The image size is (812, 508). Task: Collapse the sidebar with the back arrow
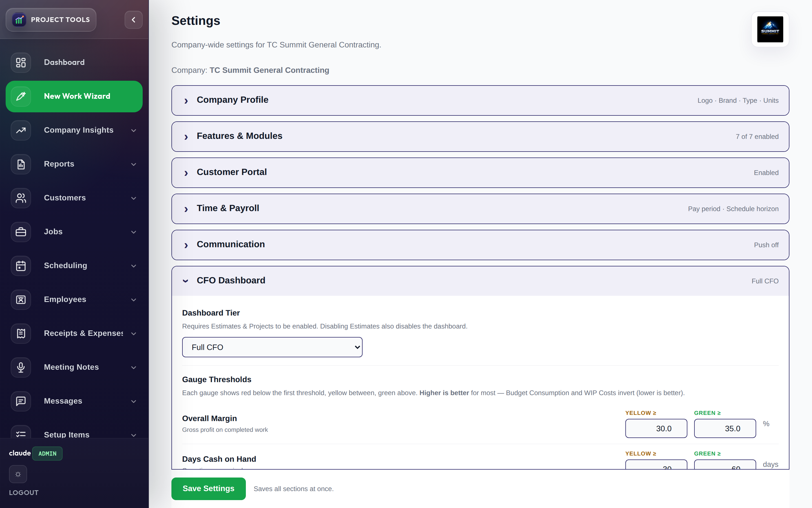click(x=134, y=20)
